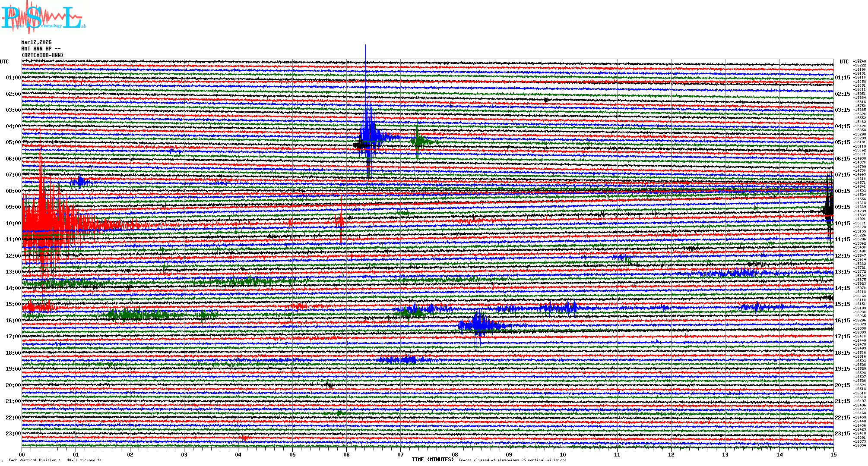
Task: Select the 16:00 hour label on left
Action: click(x=13, y=321)
